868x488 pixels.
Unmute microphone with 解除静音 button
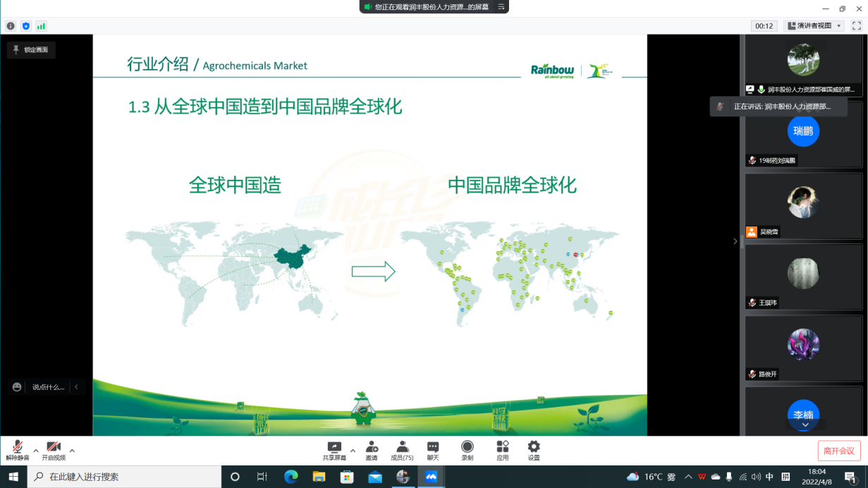(x=17, y=450)
